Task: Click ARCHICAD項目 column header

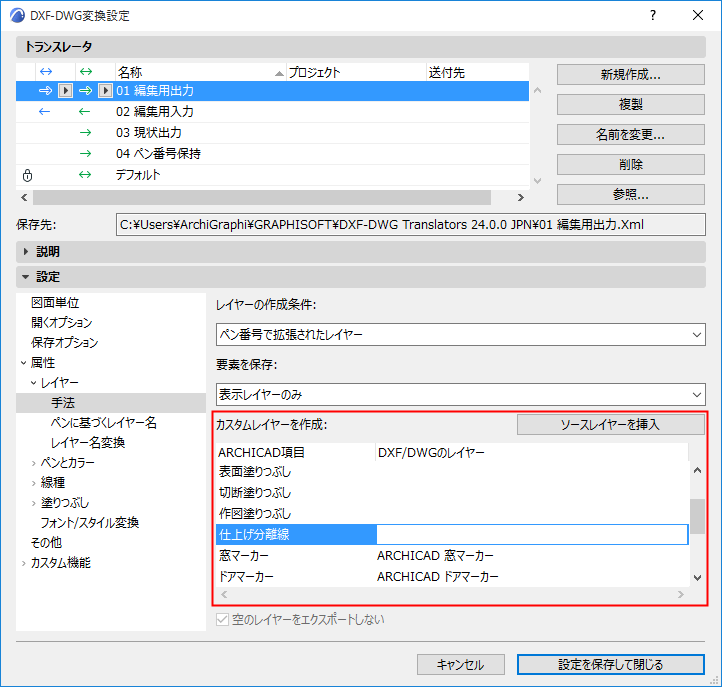Action: [x=296, y=453]
